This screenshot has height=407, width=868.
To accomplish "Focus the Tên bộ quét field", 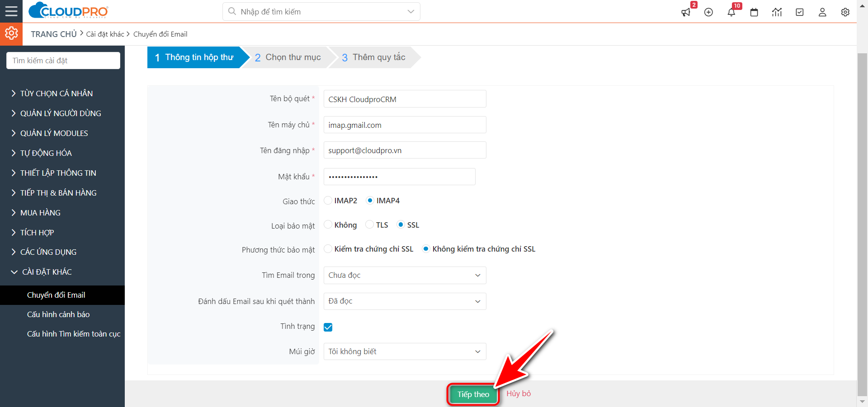I will tap(405, 99).
